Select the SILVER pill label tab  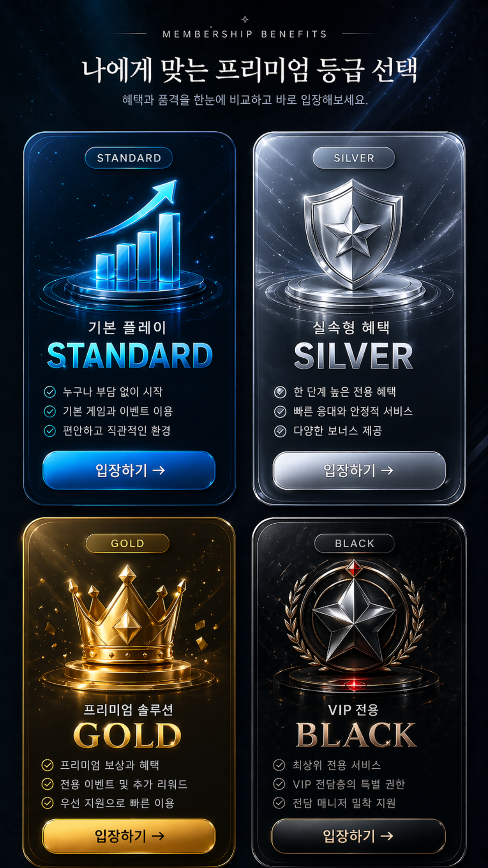click(x=354, y=158)
